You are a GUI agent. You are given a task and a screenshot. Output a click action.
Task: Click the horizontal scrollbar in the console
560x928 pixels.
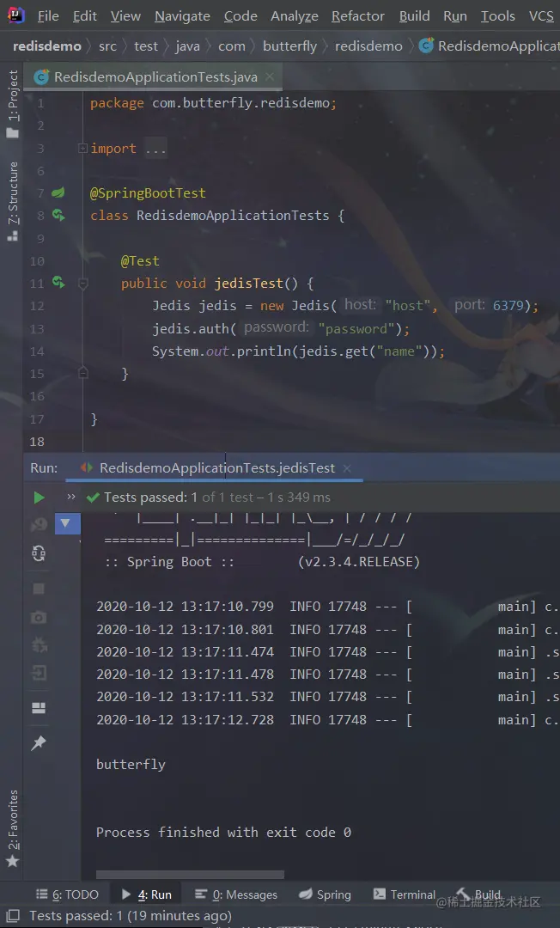pyautogui.click(x=190, y=874)
